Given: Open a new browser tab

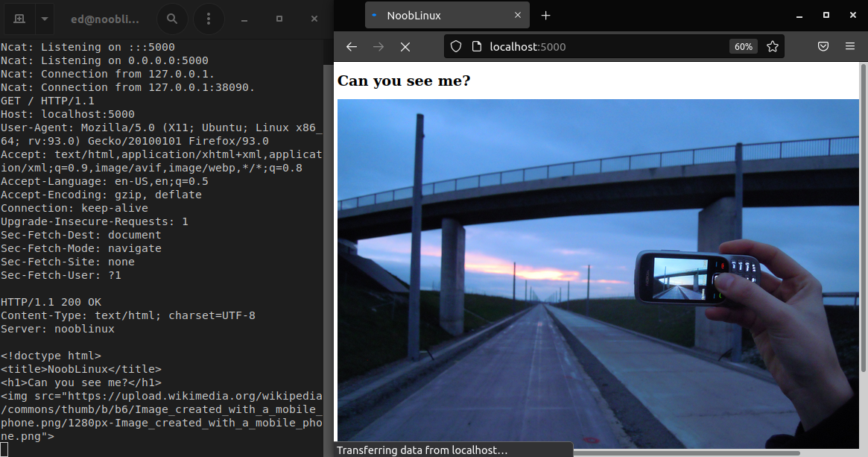Looking at the screenshot, I should point(547,14).
